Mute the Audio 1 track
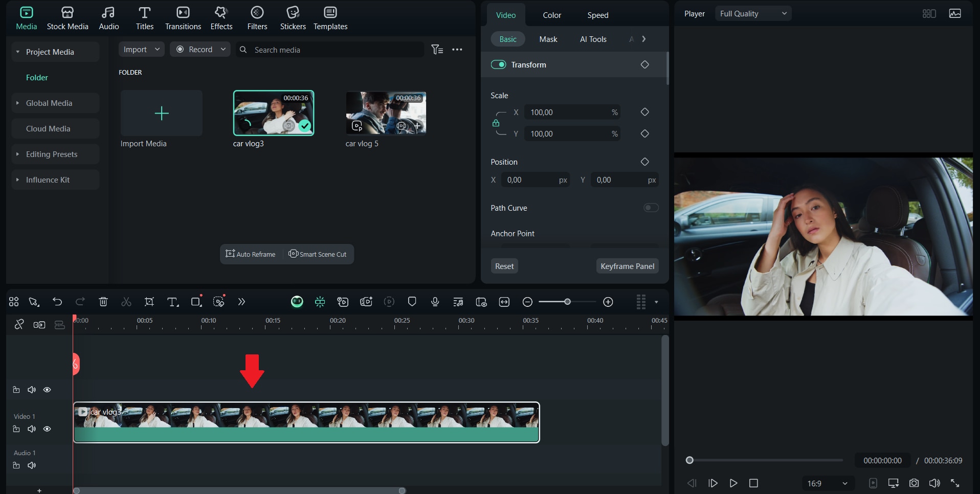The height and width of the screenshot is (494, 980). point(32,465)
